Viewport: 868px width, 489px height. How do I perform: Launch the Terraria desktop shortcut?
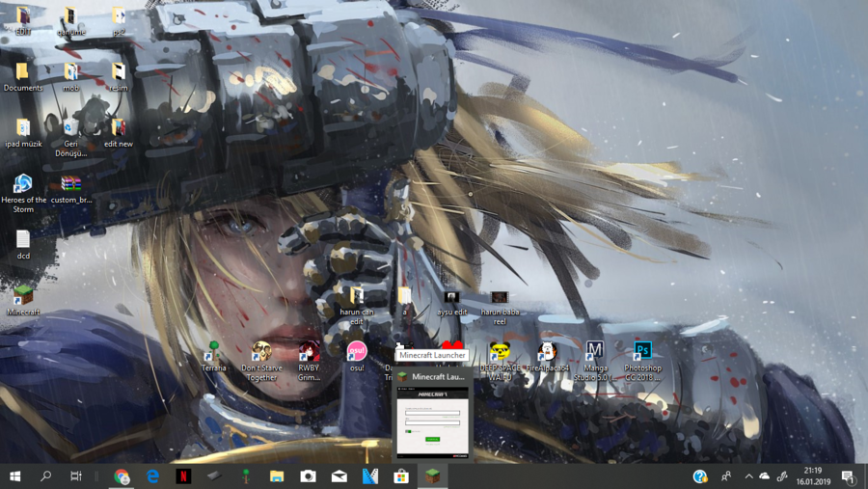tap(214, 357)
